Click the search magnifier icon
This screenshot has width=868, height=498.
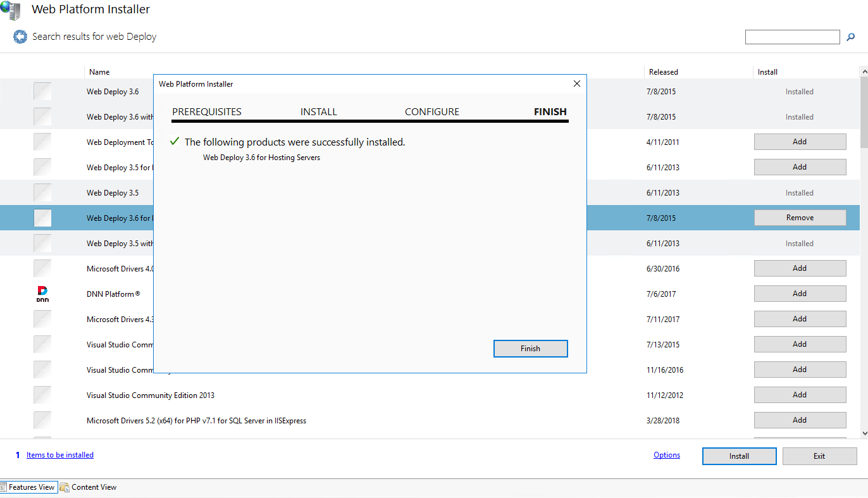tap(851, 37)
